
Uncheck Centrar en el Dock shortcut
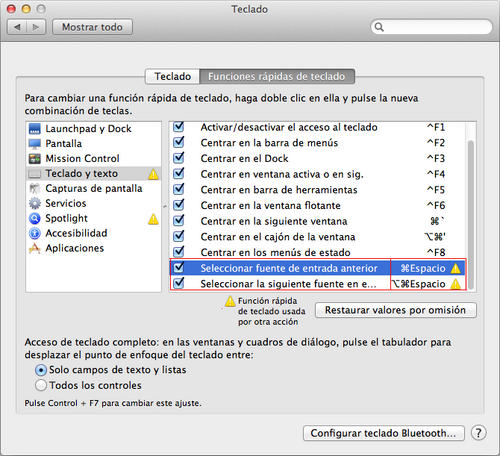click(x=179, y=158)
